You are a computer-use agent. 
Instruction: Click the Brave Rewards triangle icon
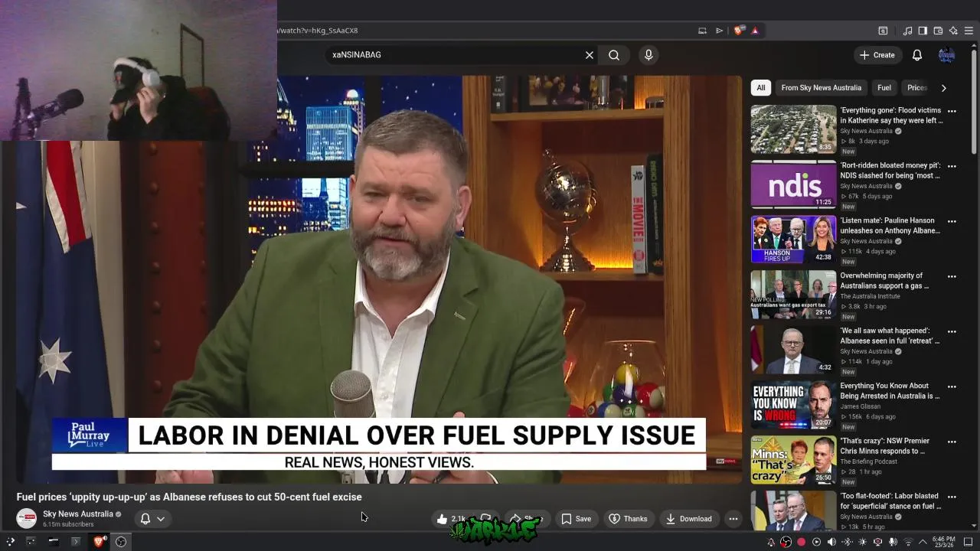755,31
